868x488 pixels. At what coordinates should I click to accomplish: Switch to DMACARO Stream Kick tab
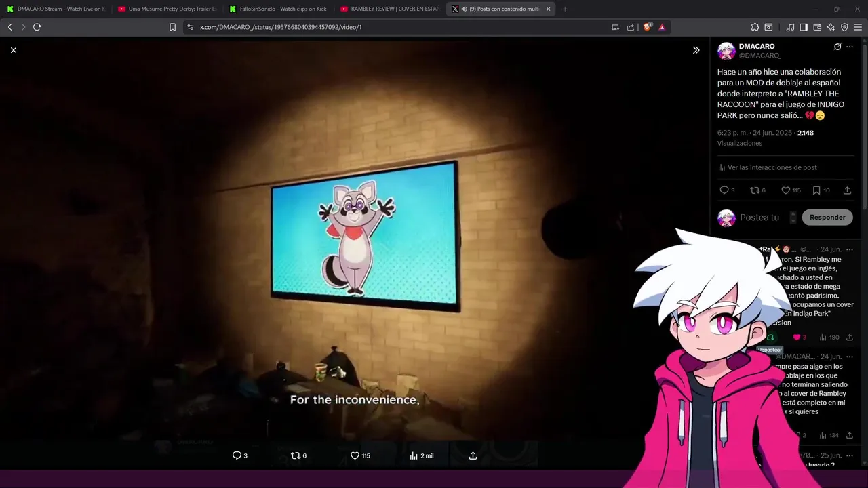coord(56,9)
